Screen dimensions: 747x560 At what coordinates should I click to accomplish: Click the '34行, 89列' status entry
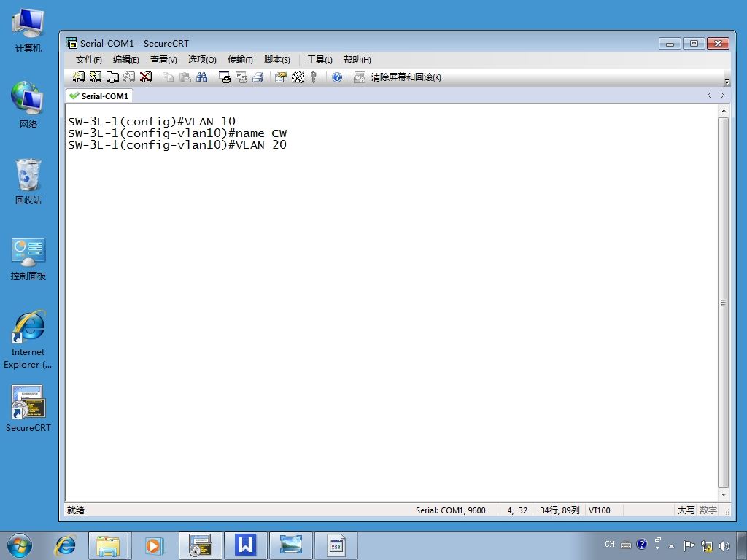tap(560, 510)
